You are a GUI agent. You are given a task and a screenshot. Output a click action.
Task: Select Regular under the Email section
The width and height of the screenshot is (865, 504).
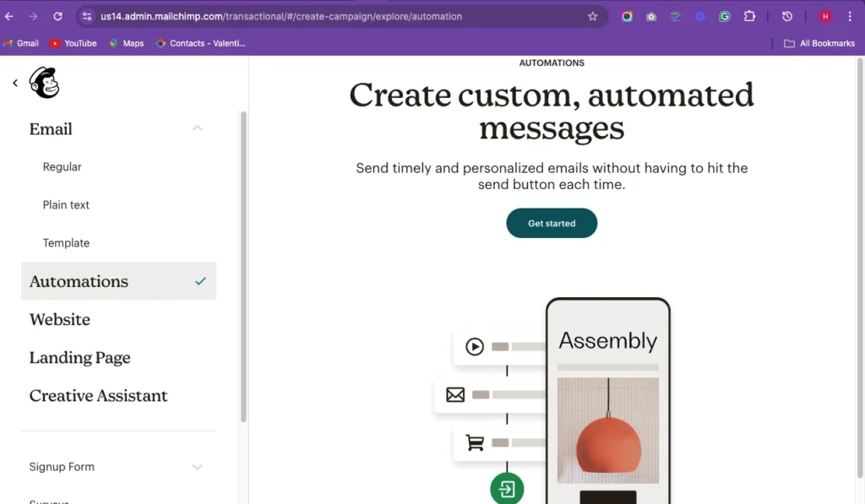click(62, 166)
